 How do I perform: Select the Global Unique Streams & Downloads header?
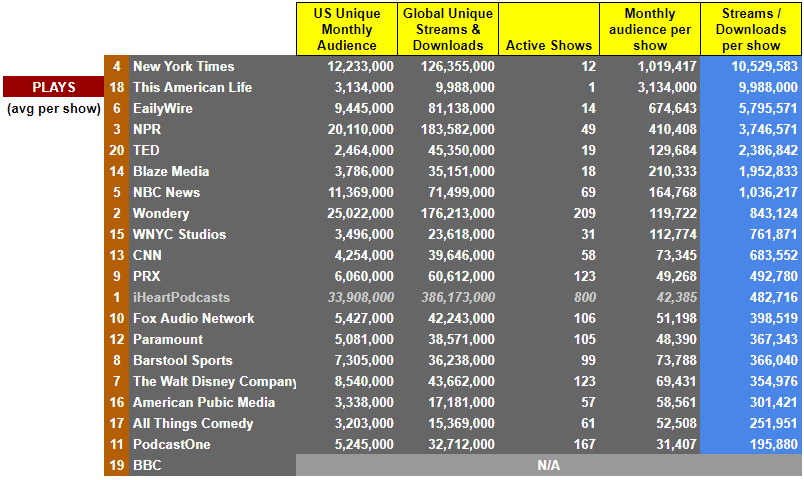tap(448, 29)
